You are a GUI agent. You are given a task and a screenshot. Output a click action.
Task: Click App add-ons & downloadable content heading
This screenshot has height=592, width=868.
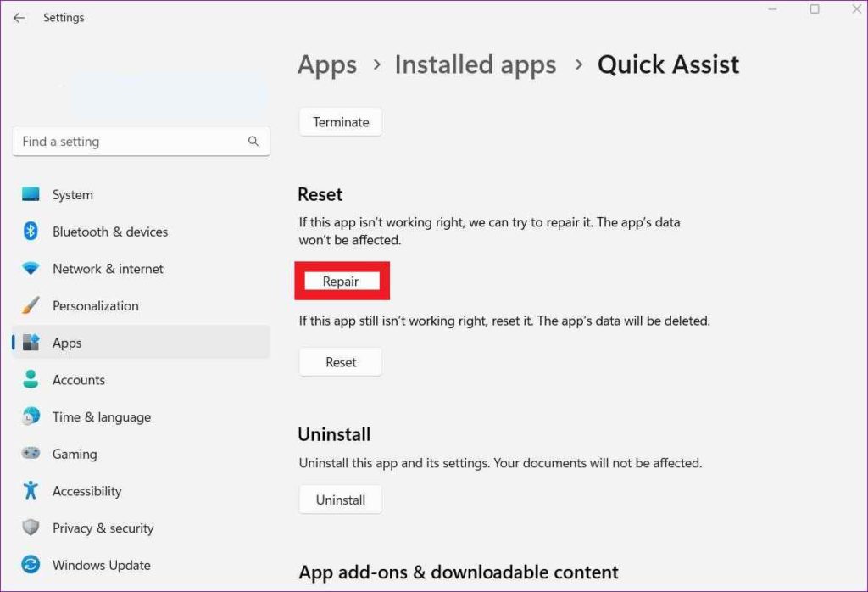(459, 572)
